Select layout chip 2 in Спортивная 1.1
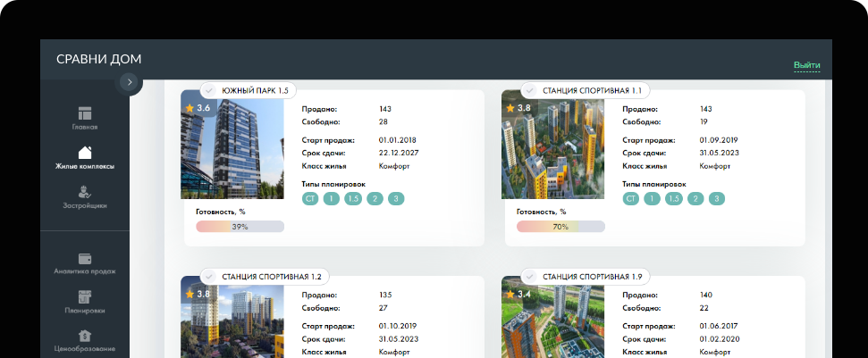 point(695,199)
